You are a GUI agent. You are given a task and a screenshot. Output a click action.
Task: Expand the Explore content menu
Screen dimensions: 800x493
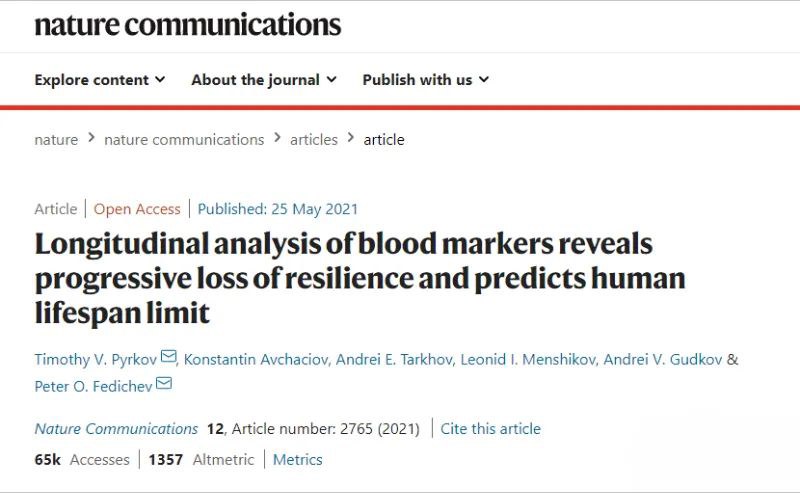[99, 80]
